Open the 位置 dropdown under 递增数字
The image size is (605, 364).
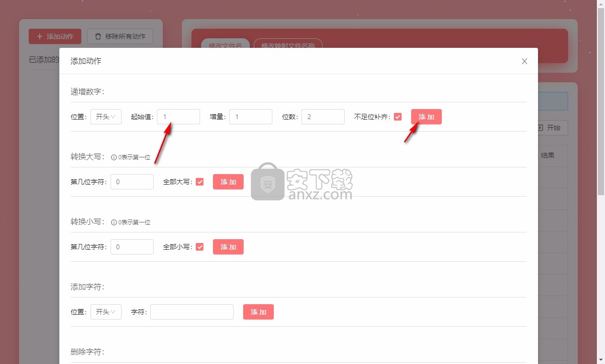106,117
